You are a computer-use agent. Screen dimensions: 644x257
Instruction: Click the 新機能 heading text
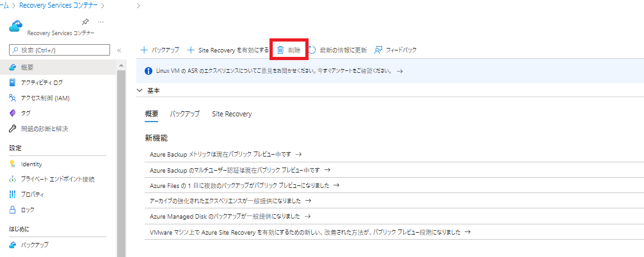pos(156,137)
